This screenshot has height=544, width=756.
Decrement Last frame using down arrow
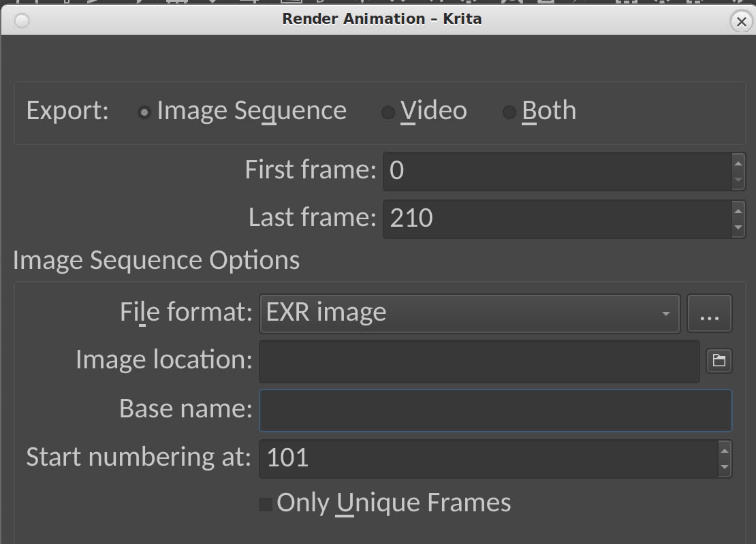click(x=738, y=227)
